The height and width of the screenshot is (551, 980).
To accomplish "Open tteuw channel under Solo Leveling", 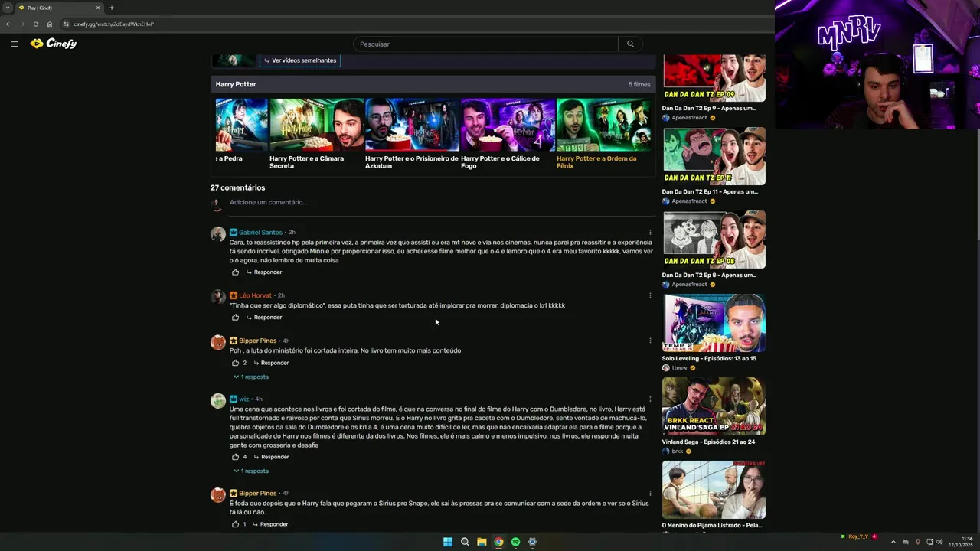I will point(680,368).
